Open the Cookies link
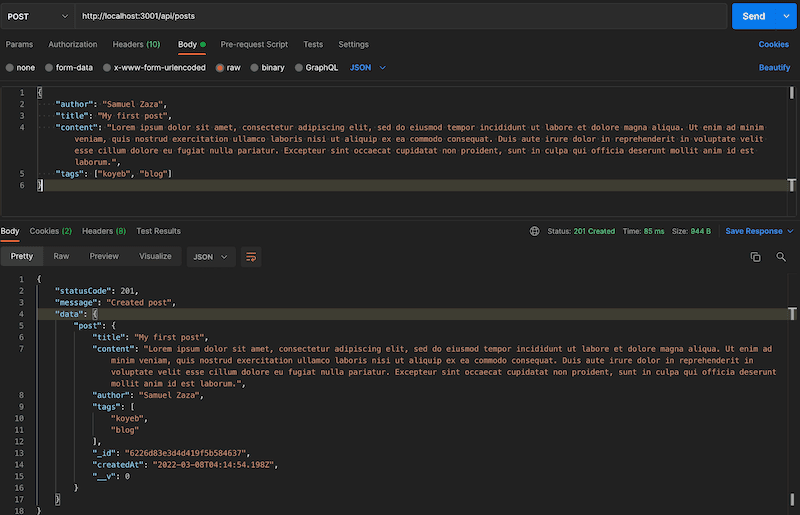This screenshot has width=800, height=515. (x=773, y=44)
